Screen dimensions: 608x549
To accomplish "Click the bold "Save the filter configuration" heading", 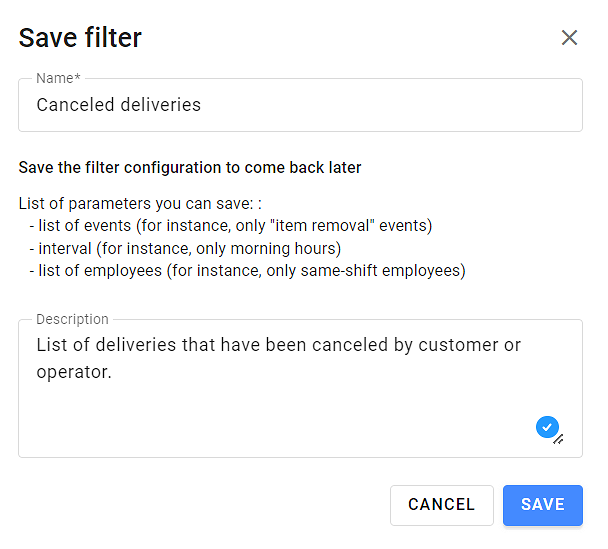I will (x=190, y=168).
